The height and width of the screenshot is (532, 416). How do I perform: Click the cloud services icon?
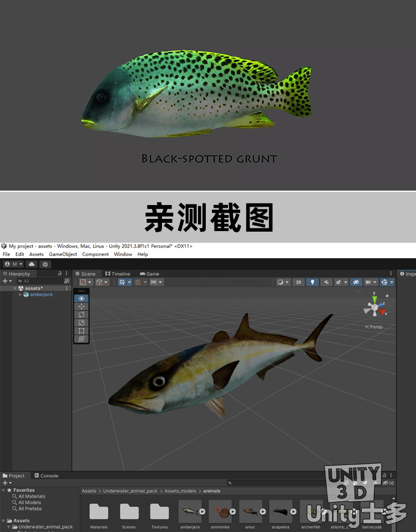point(32,264)
